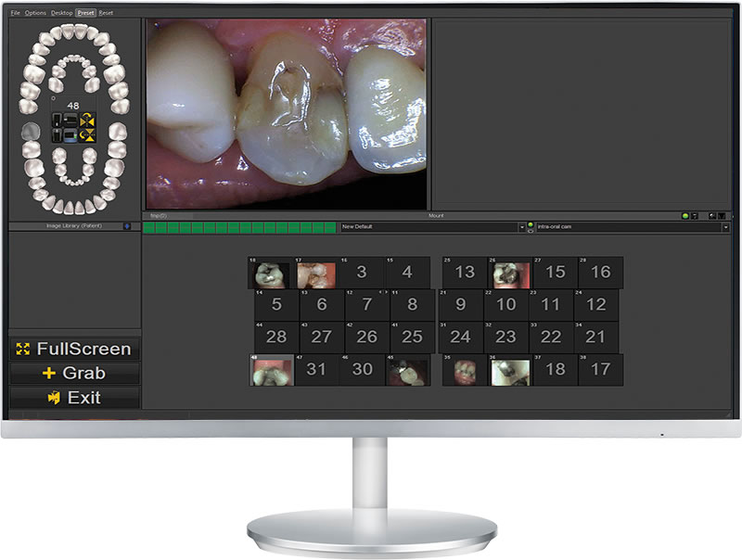Click the green circle icon on the Mount bar
Image resolution: width=742 pixels, height=560 pixels.
click(684, 216)
